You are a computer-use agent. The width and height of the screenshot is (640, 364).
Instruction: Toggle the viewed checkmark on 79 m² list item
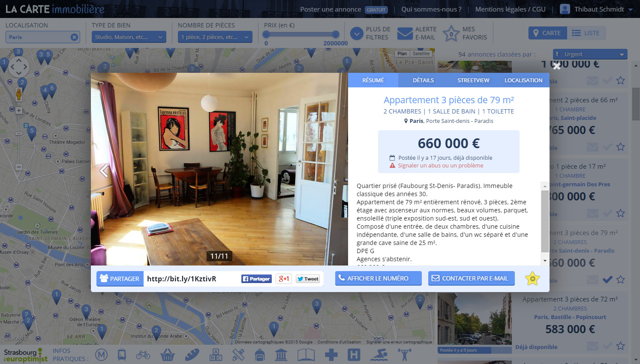(x=607, y=280)
